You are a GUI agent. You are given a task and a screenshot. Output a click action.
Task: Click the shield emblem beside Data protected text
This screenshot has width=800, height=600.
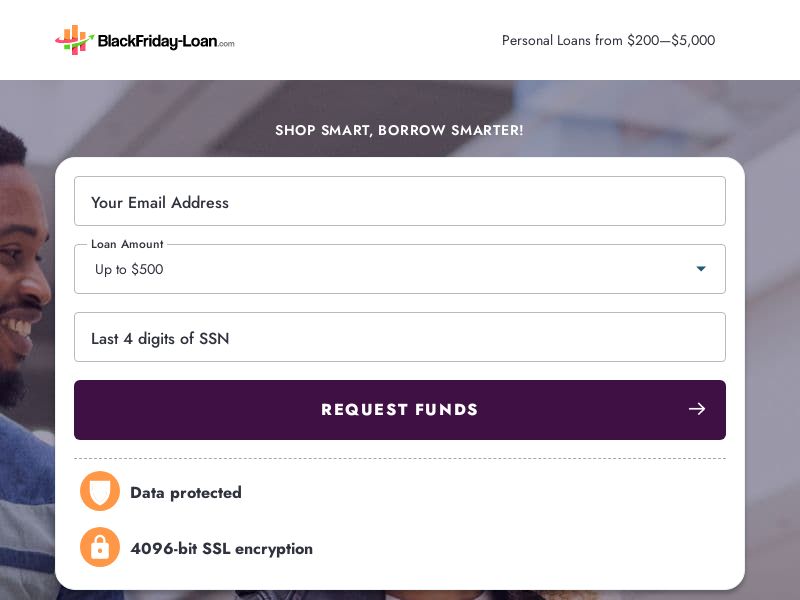pyautogui.click(x=100, y=491)
